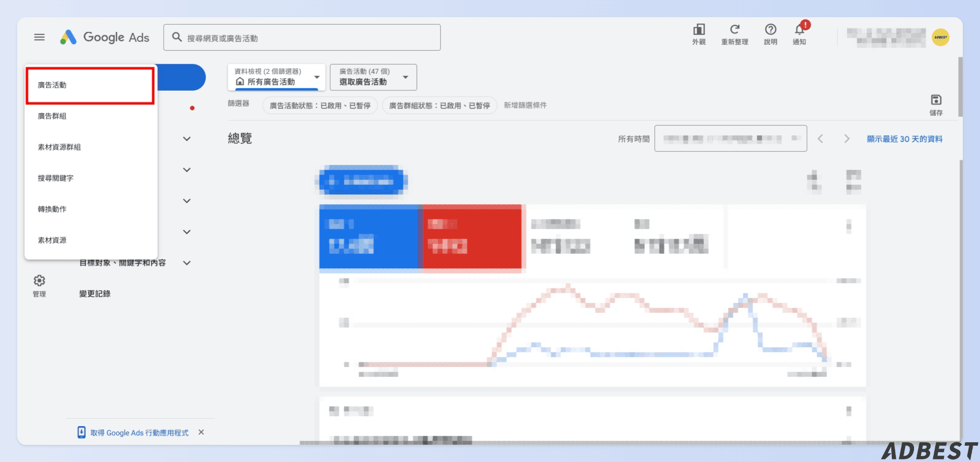Click the ADBEST account avatar
Screen dimensions: 980x462
click(941, 37)
